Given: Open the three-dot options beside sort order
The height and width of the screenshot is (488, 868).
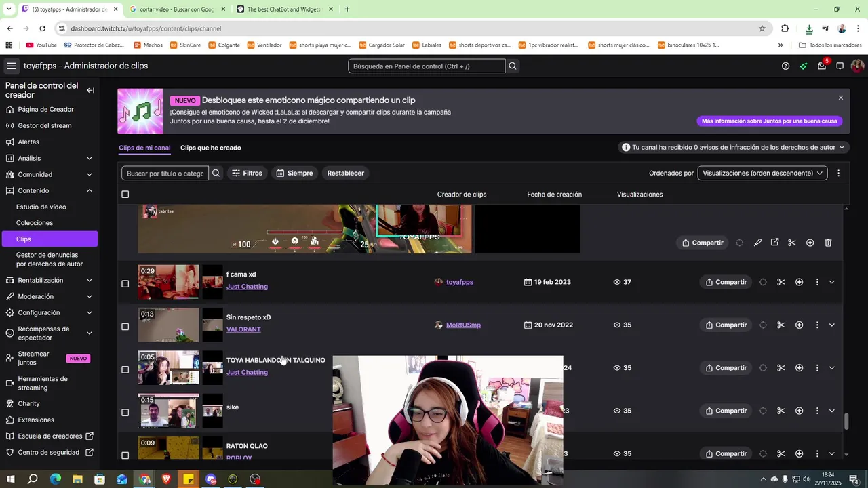Looking at the screenshot, I should click(x=838, y=173).
